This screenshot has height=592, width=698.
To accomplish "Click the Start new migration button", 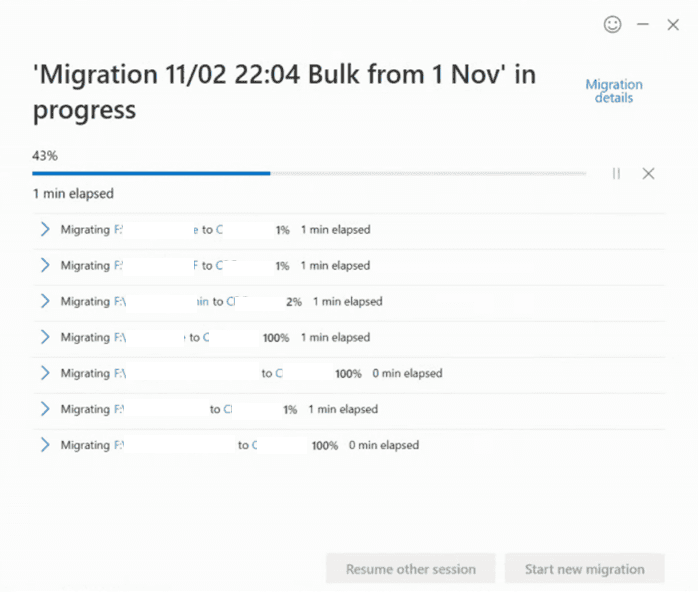I will point(584,569).
